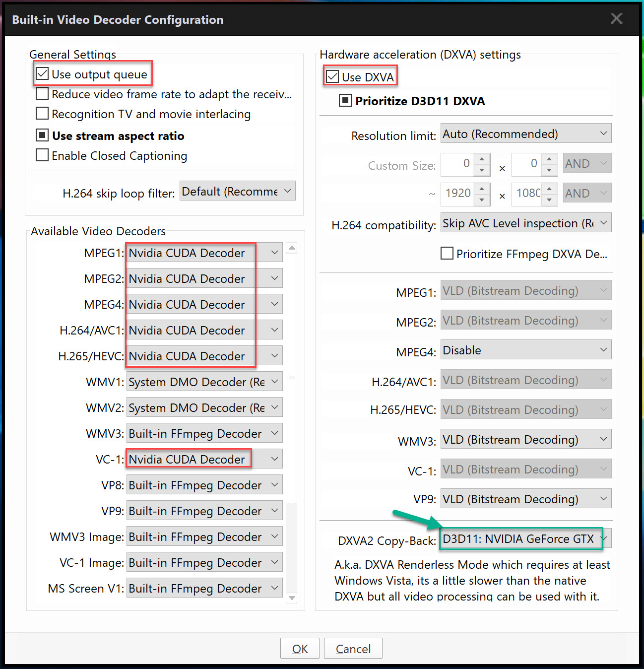The image size is (644, 669).
Task: Open the MPEG4 video decoder dropdown
Action: [x=204, y=304]
